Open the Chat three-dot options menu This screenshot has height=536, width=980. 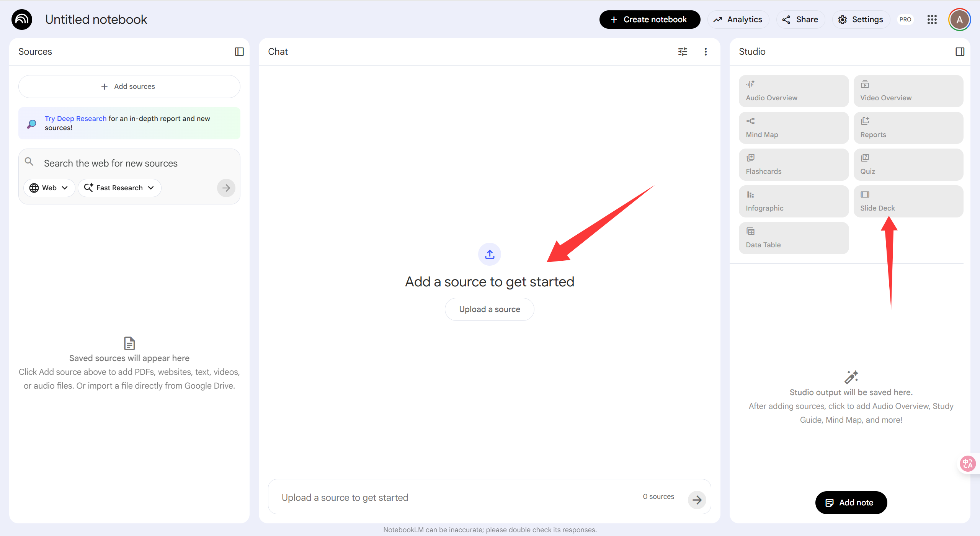tap(706, 52)
